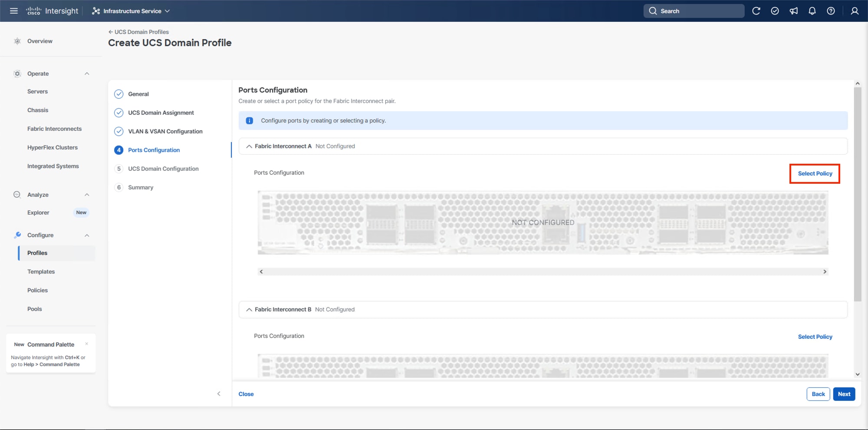The width and height of the screenshot is (868, 430).
Task: Open the user account icon
Action: click(x=854, y=11)
